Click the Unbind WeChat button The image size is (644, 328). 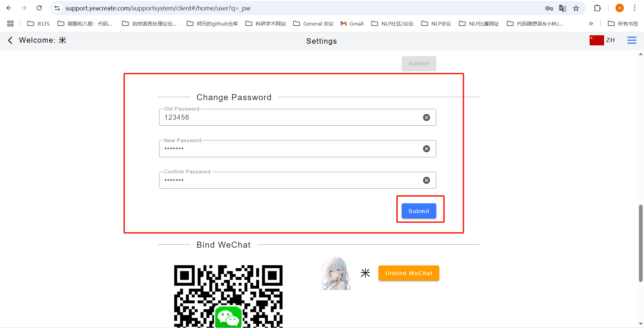click(x=408, y=273)
